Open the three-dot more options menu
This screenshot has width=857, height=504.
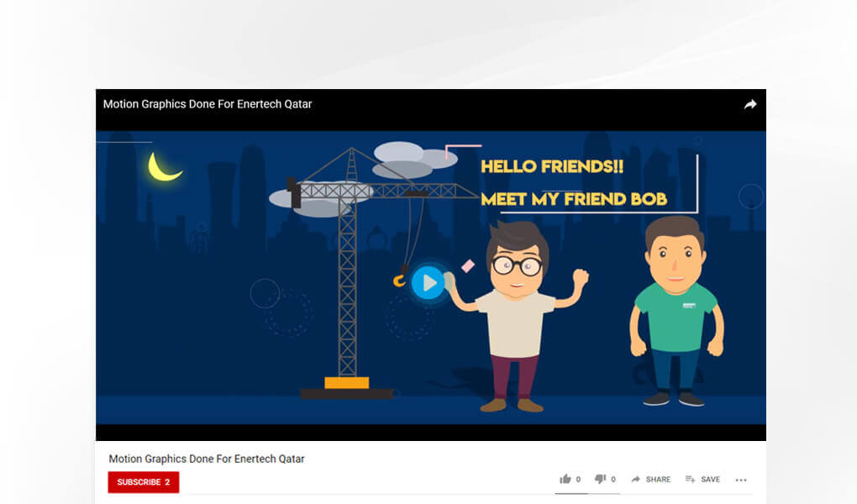tap(741, 480)
